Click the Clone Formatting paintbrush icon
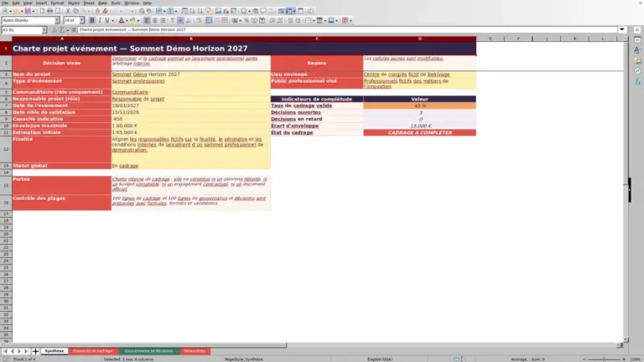 [97, 11]
